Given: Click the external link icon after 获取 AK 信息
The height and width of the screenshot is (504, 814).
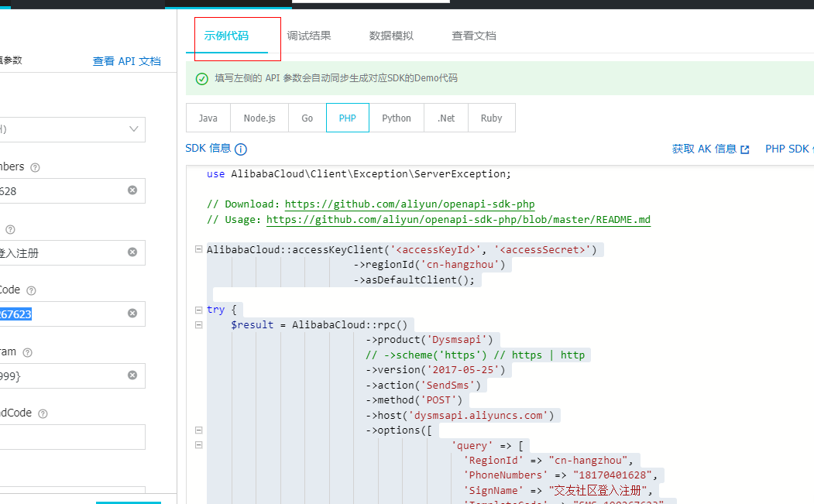Looking at the screenshot, I should click(x=745, y=149).
